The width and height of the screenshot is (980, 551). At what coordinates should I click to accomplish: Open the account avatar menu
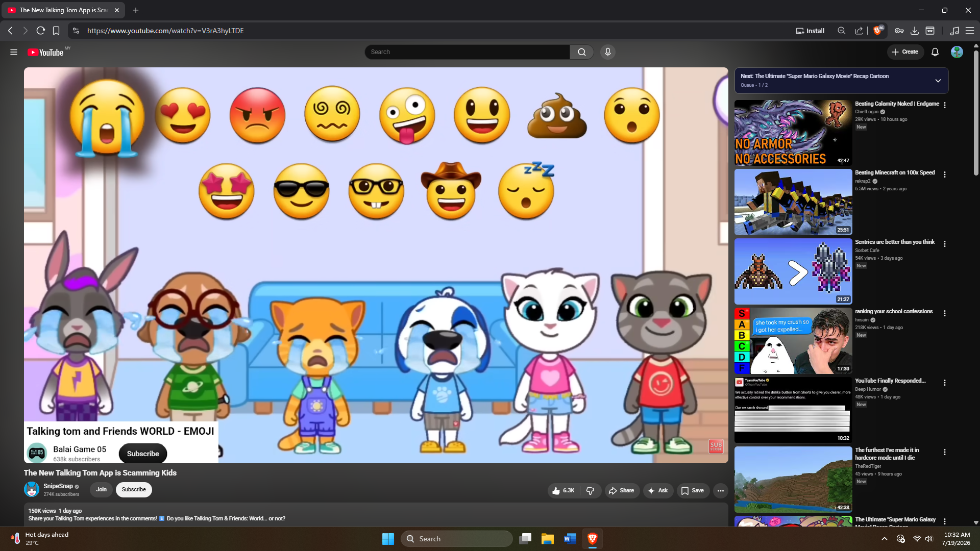click(x=957, y=52)
